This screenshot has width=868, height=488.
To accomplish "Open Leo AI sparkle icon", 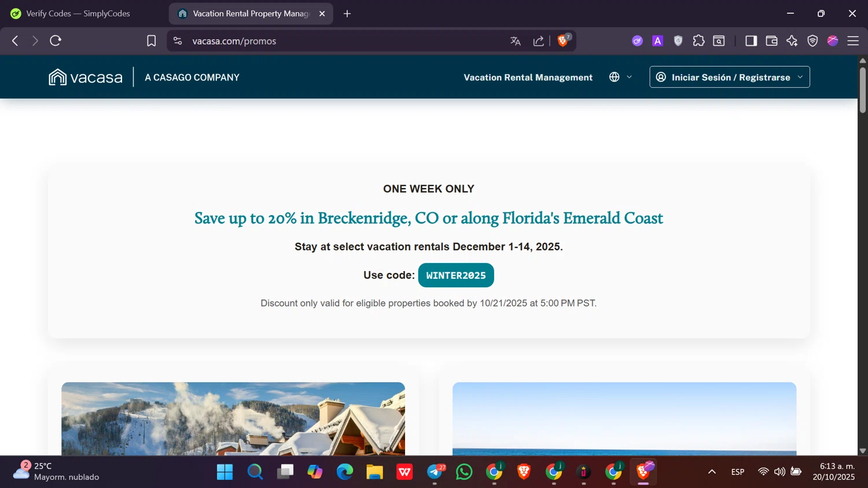I will click(792, 40).
